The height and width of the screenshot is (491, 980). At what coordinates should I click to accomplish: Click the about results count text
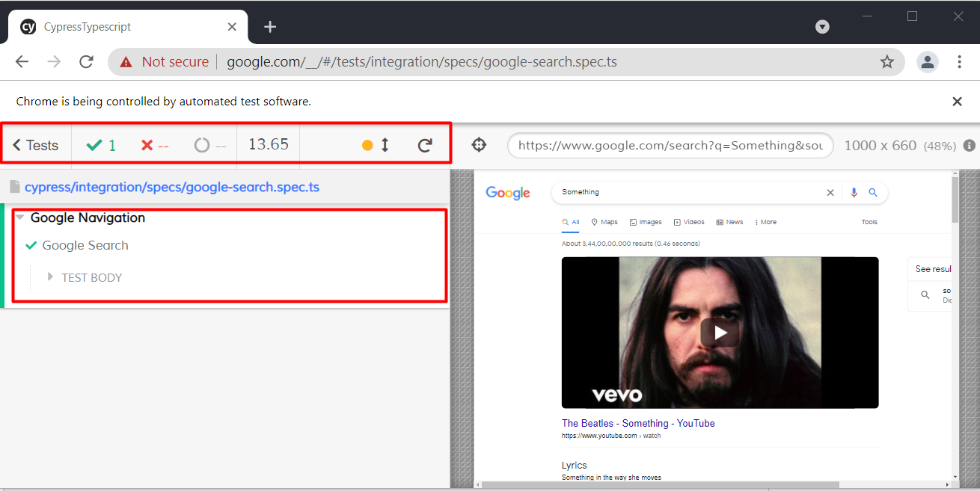631,244
